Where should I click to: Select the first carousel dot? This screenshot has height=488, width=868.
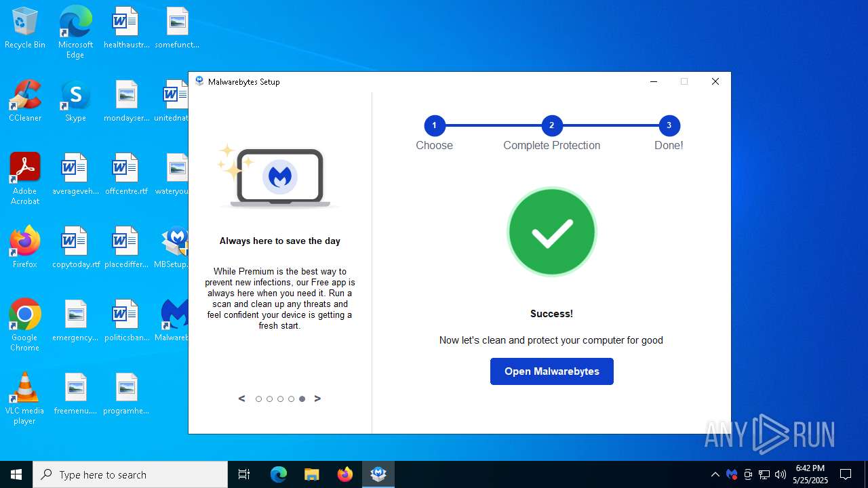coord(258,399)
